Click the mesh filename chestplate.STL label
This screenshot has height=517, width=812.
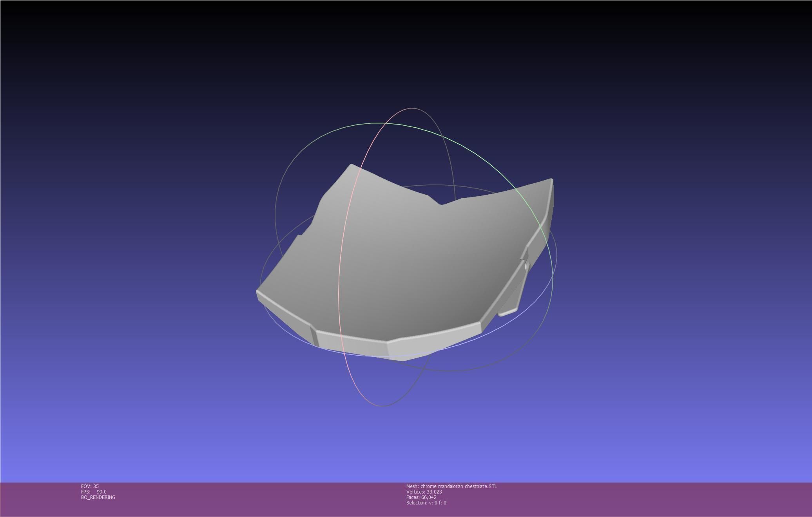[x=451, y=486]
